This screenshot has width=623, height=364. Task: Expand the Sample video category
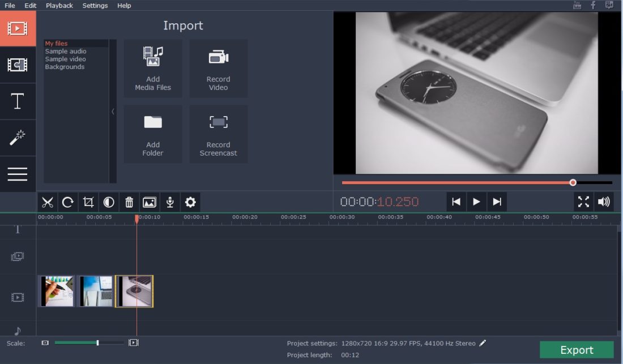65,59
